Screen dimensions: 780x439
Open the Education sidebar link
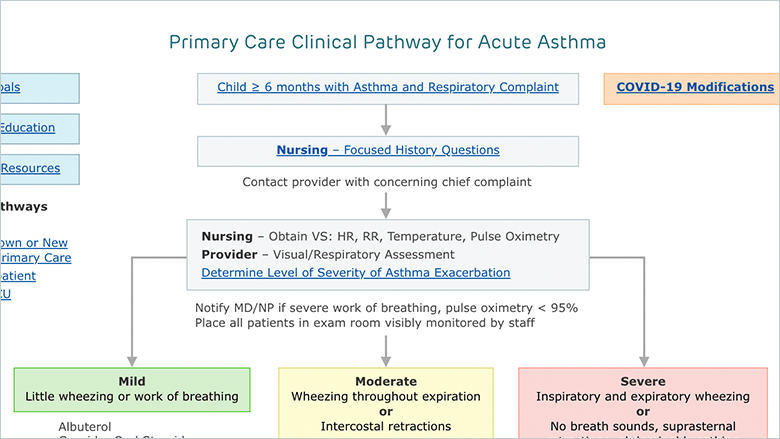[x=27, y=128]
